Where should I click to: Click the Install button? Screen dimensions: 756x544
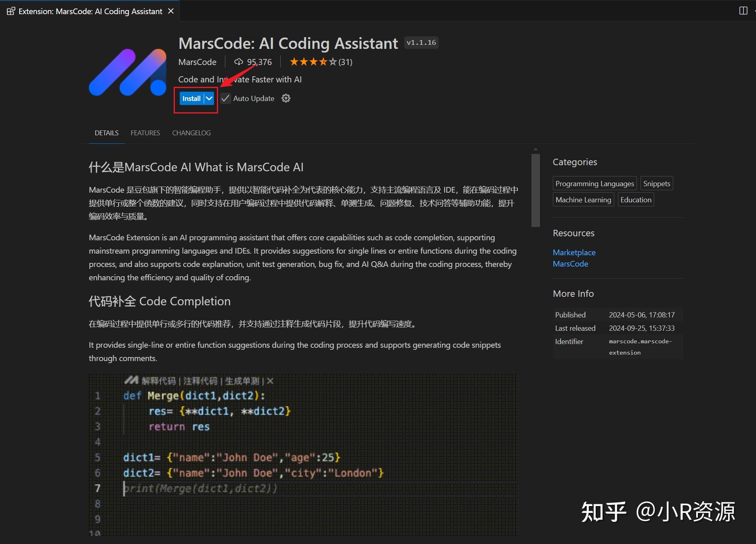tap(191, 98)
